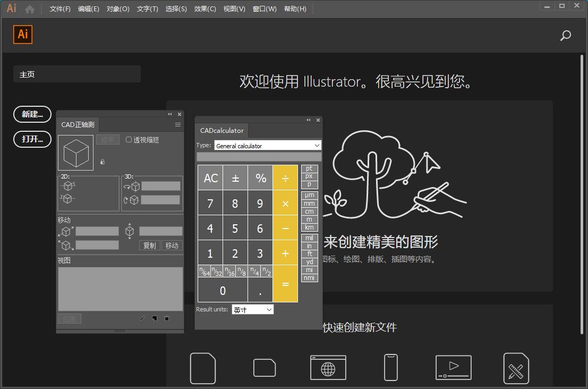The image size is (588, 389).
Task: Click the first 3D rotation angle input field
Action: tap(161, 186)
